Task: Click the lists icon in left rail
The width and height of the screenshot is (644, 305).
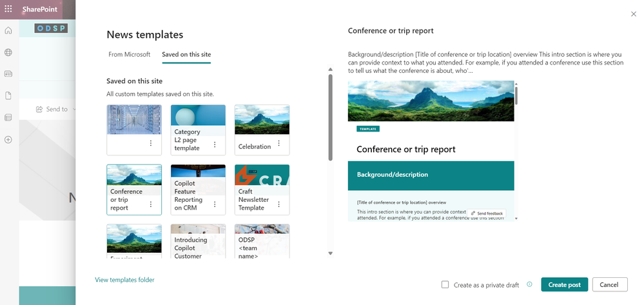Action: [x=8, y=118]
